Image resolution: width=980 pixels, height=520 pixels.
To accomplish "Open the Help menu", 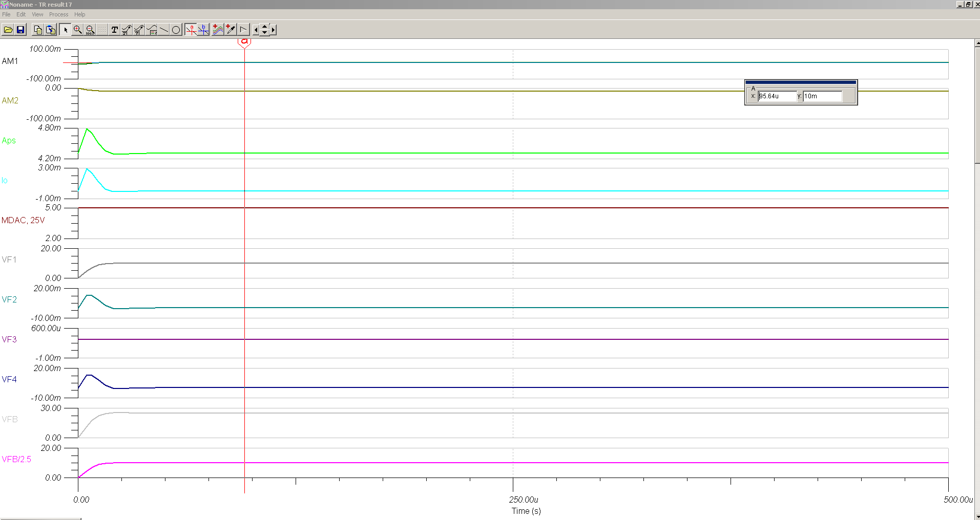I will click(x=79, y=14).
